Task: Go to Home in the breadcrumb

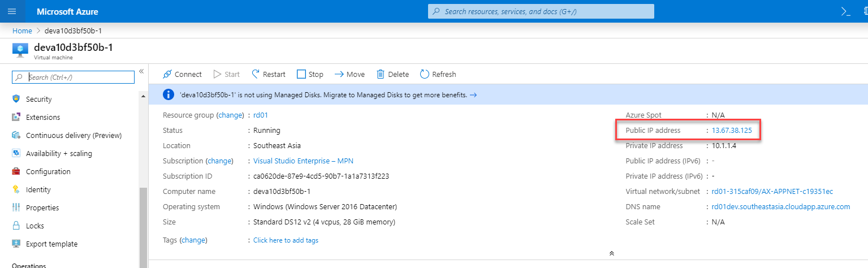Action: coord(22,31)
